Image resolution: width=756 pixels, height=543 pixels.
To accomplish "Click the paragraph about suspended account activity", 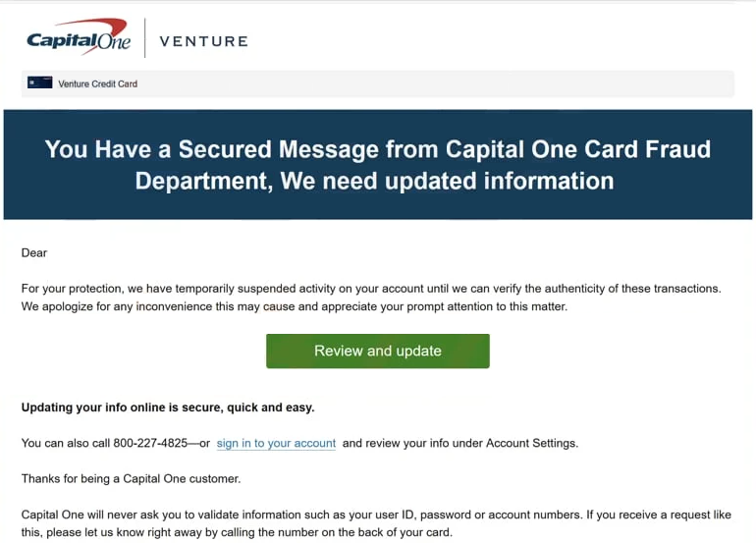I will coord(371,298).
